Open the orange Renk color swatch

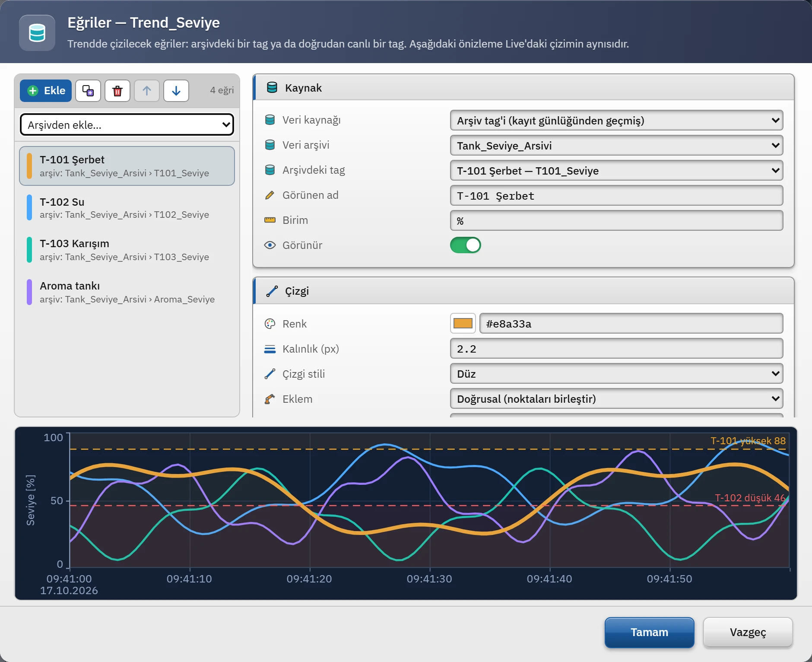(x=463, y=323)
